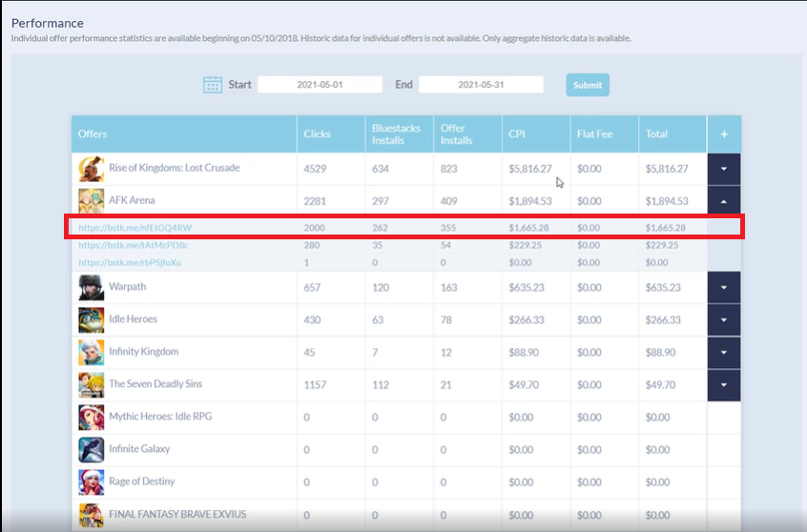Click the CPI column header
The height and width of the screenshot is (532, 807).
pyautogui.click(x=536, y=134)
